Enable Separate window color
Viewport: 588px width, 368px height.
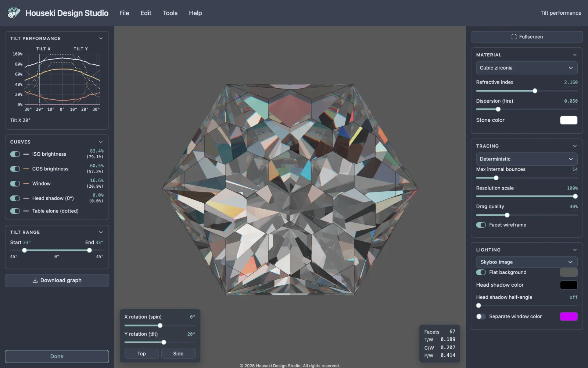481,316
